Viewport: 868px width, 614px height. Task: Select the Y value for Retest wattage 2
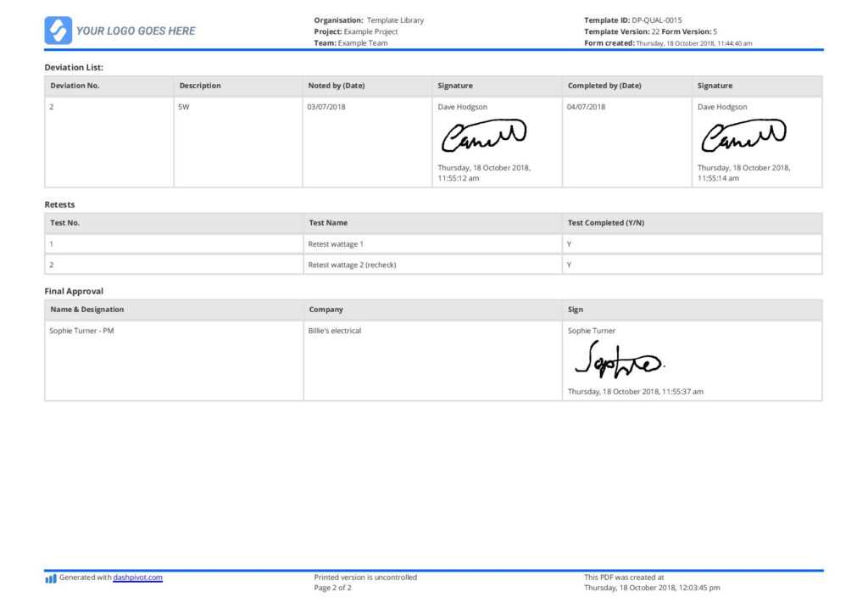(x=567, y=265)
